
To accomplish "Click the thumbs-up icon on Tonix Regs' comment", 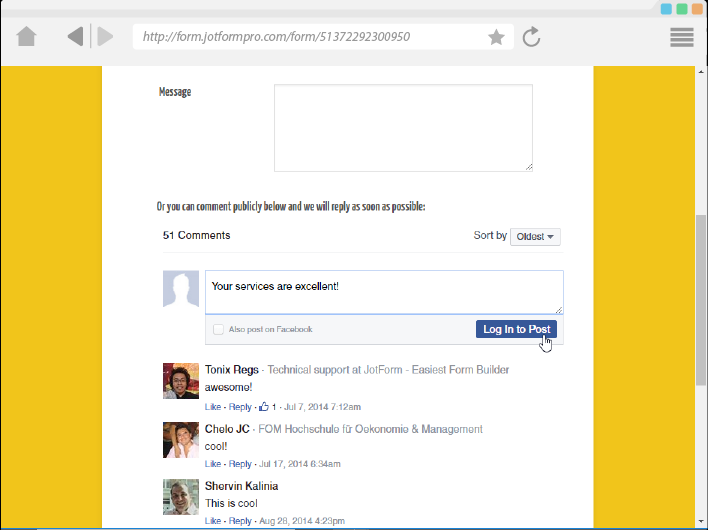I will pos(264,406).
